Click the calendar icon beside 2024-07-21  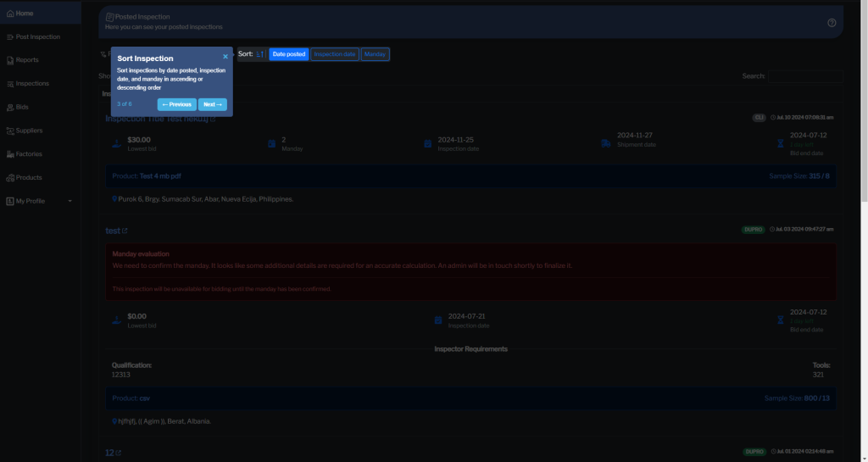click(438, 320)
